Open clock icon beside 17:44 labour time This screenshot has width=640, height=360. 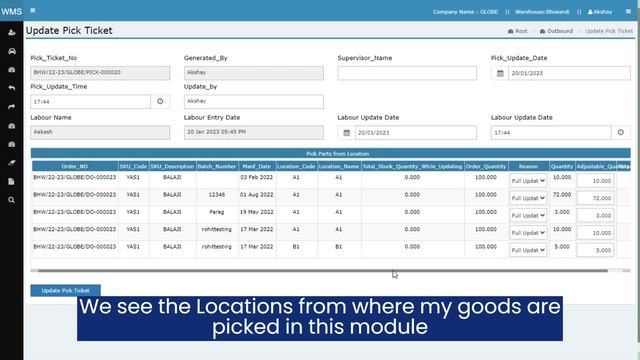pyautogui.click(x=621, y=132)
